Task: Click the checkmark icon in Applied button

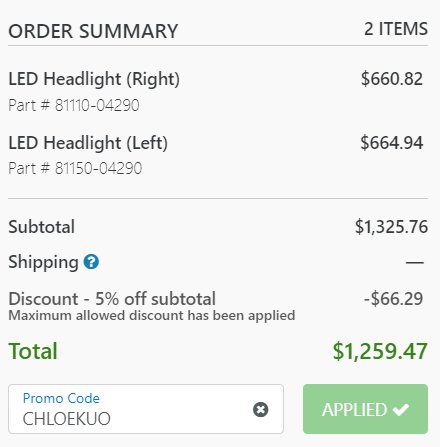Action: [x=401, y=409]
